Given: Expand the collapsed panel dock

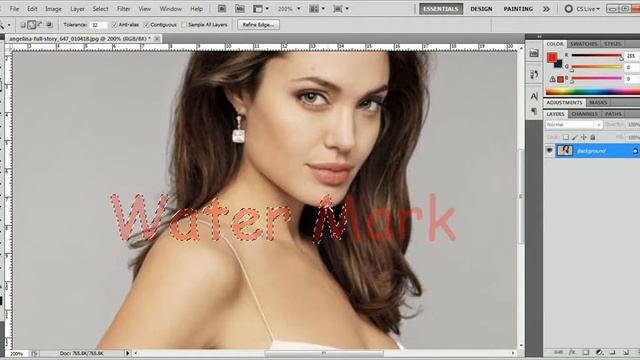Looking at the screenshot, I should click(540, 37).
